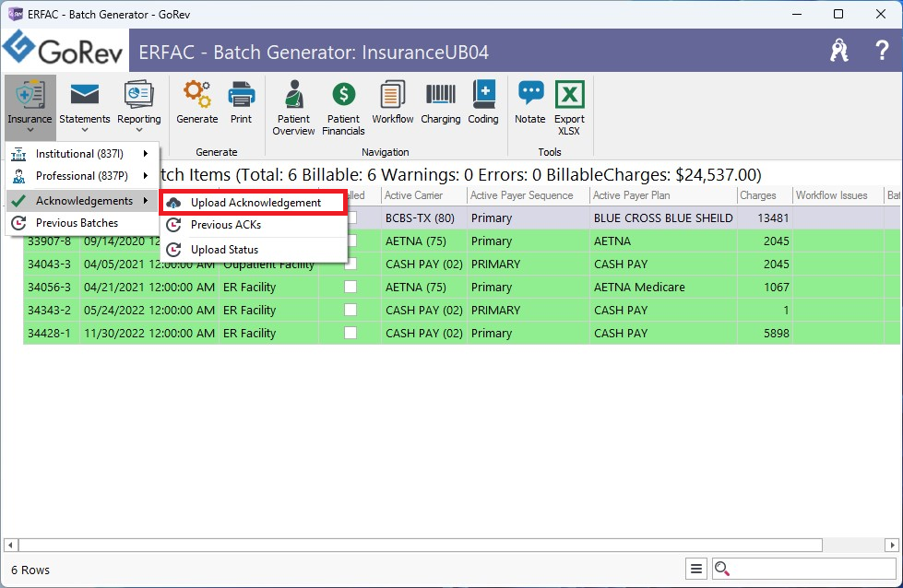
Task: Click the Print printer icon
Action: [242, 94]
